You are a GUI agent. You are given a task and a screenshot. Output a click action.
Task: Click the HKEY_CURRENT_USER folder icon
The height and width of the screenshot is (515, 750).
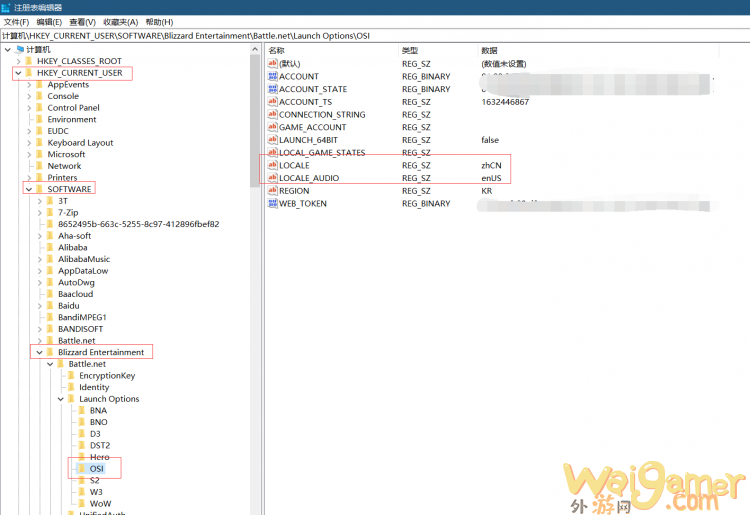29,73
